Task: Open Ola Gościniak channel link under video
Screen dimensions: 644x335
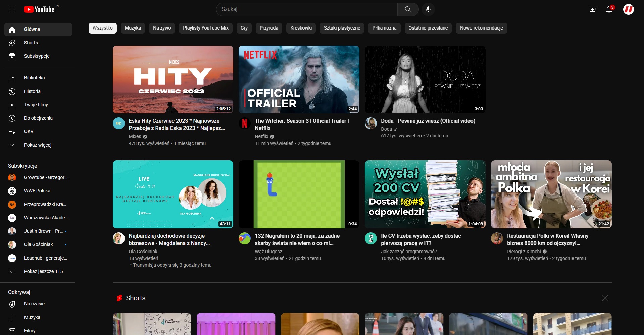Action: coord(143,252)
